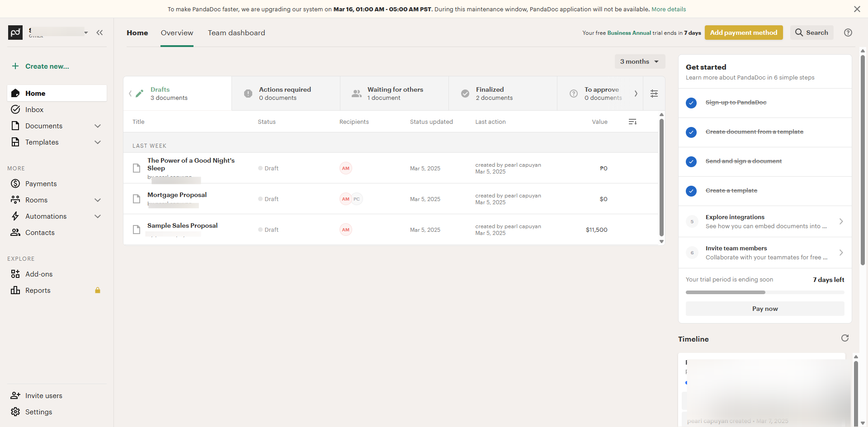The image size is (868, 427).
Task: Click the Home icon in sidebar
Action: tap(15, 93)
